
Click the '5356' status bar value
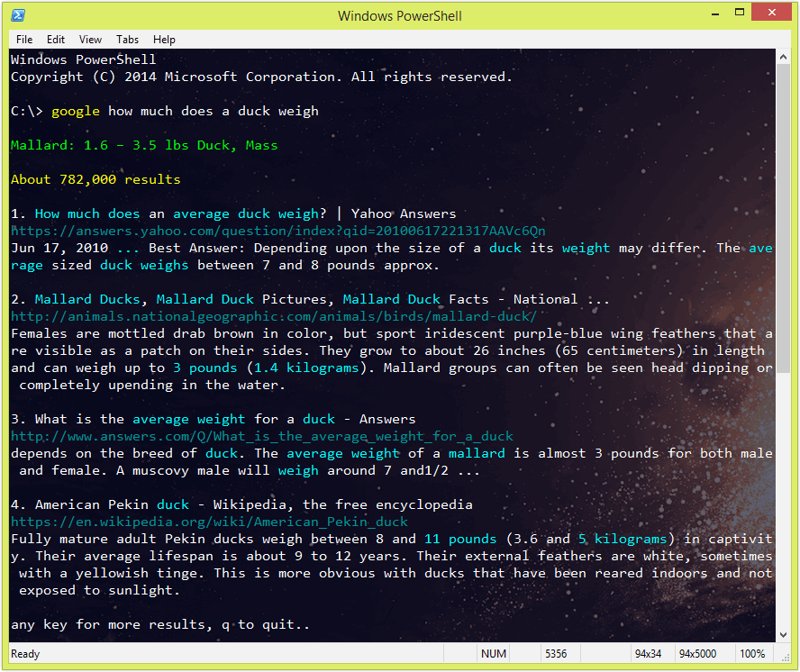click(x=556, y=654)
